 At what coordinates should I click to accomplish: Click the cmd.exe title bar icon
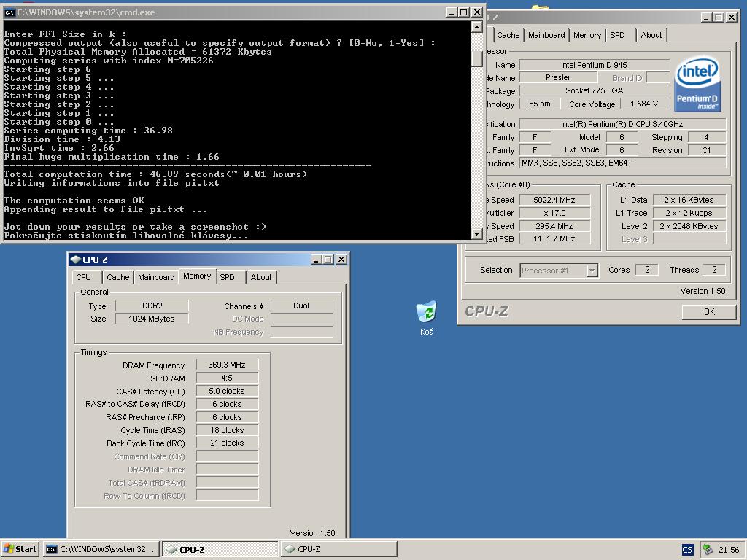coord(9,12)
